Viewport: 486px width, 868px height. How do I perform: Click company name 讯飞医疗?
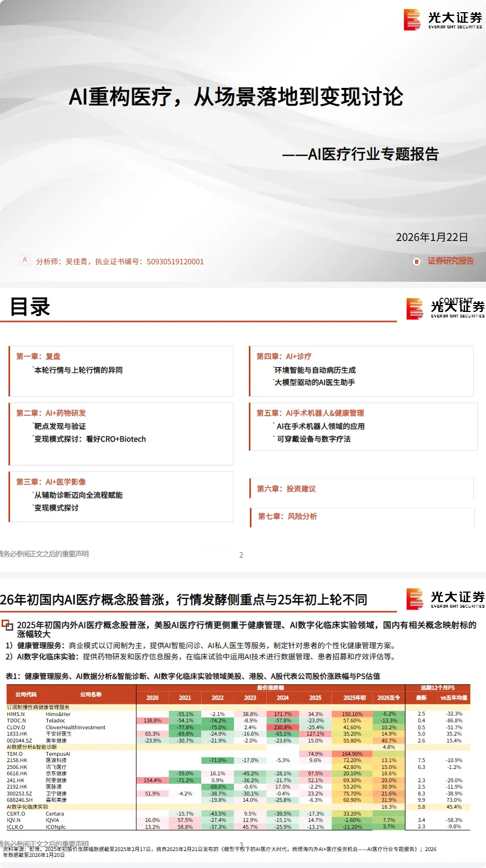56,767
